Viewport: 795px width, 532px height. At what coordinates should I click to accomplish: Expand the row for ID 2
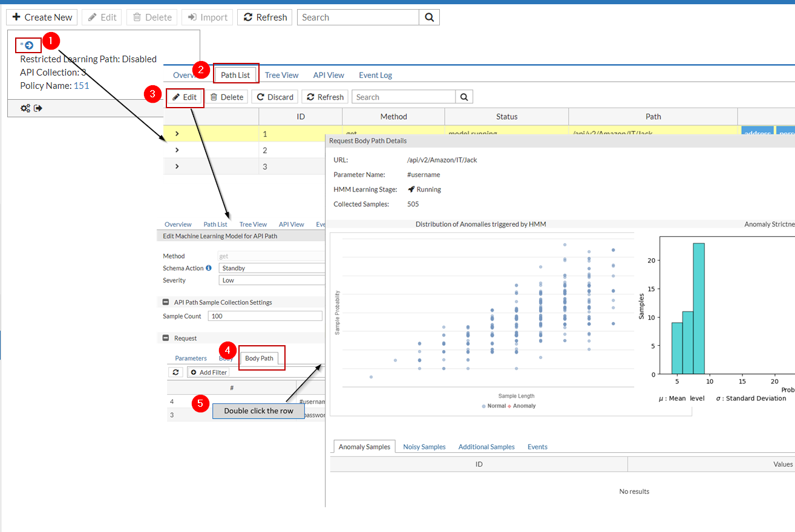[x=176, y=150]
